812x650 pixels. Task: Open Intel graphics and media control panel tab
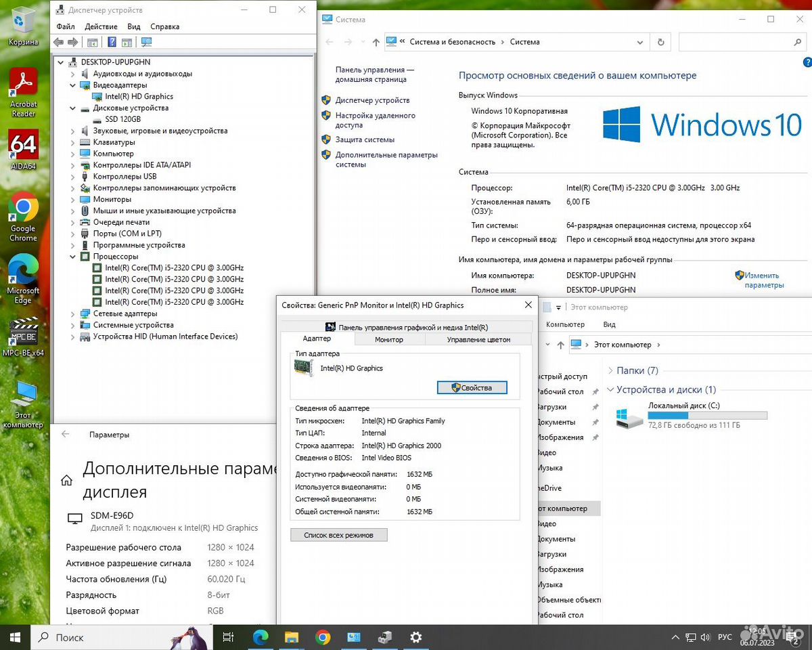pos(407,327)
